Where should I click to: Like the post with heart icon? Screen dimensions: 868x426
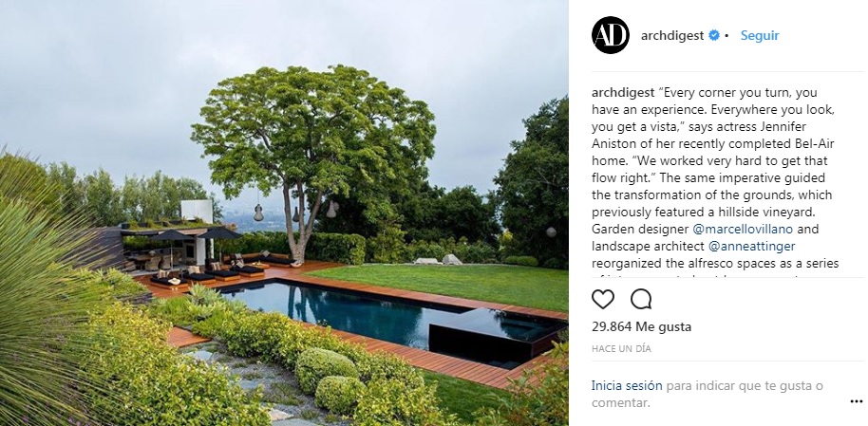(x=603, y=299)
